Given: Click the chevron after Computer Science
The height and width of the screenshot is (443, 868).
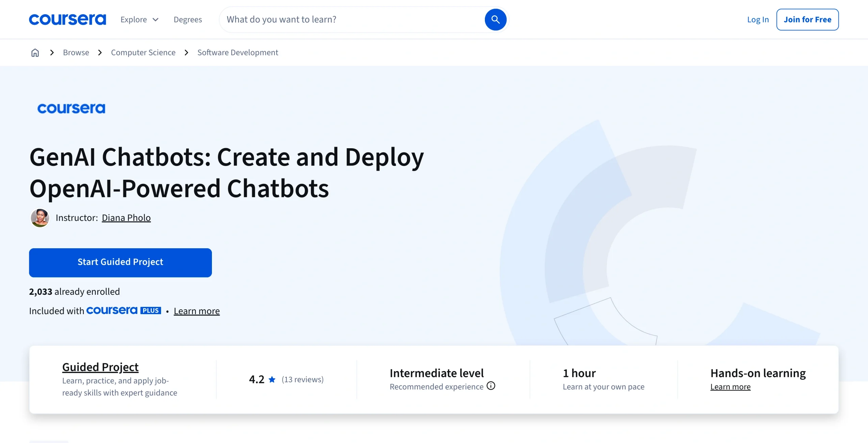Looking at the screenshot, I should [x=186, y=53].
